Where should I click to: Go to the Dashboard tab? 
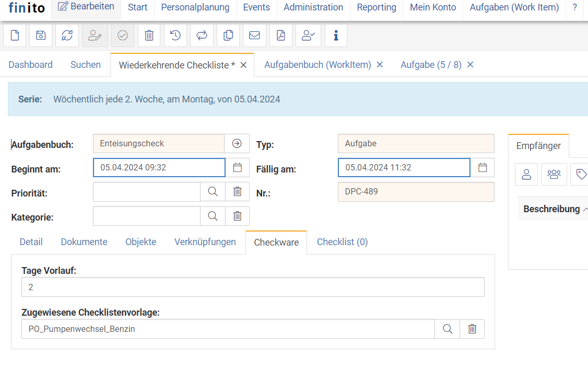[x=30, y=65]
